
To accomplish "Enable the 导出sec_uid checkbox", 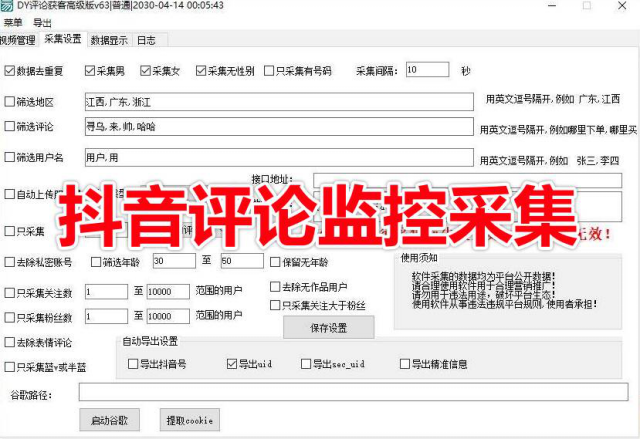I will click(x=306, y=364).
